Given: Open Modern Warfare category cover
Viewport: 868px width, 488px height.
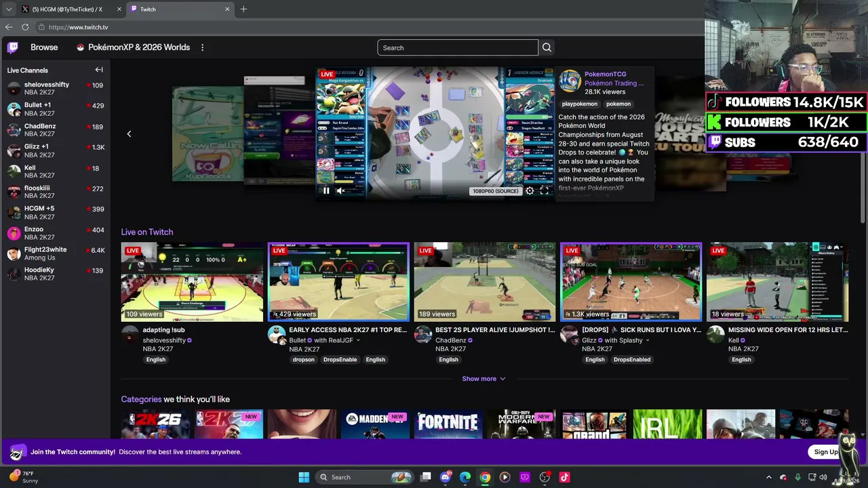Looking at the screenshot, I should click(521, 424).
